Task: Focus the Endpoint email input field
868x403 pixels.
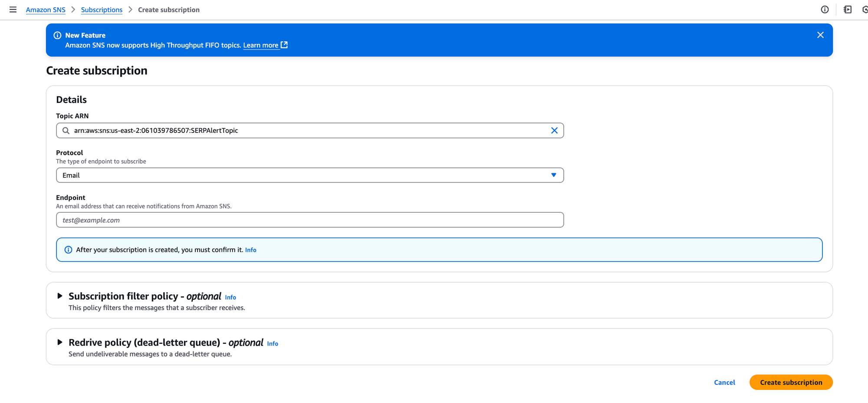Action: [x=310, y=220]
